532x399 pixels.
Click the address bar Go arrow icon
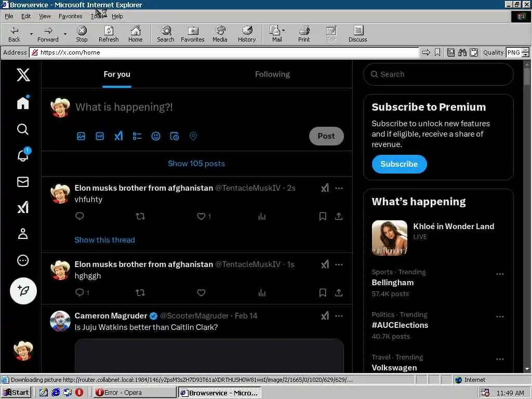(x=426, y=52)
